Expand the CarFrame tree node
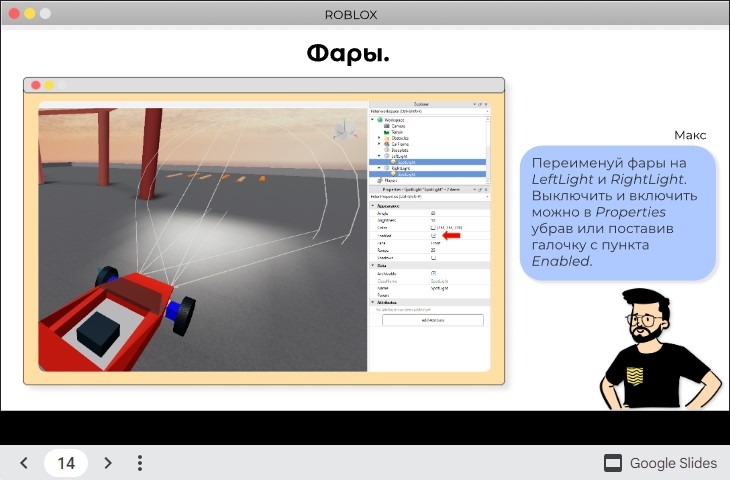Viewport: 730px width, 480px height. 379,144
